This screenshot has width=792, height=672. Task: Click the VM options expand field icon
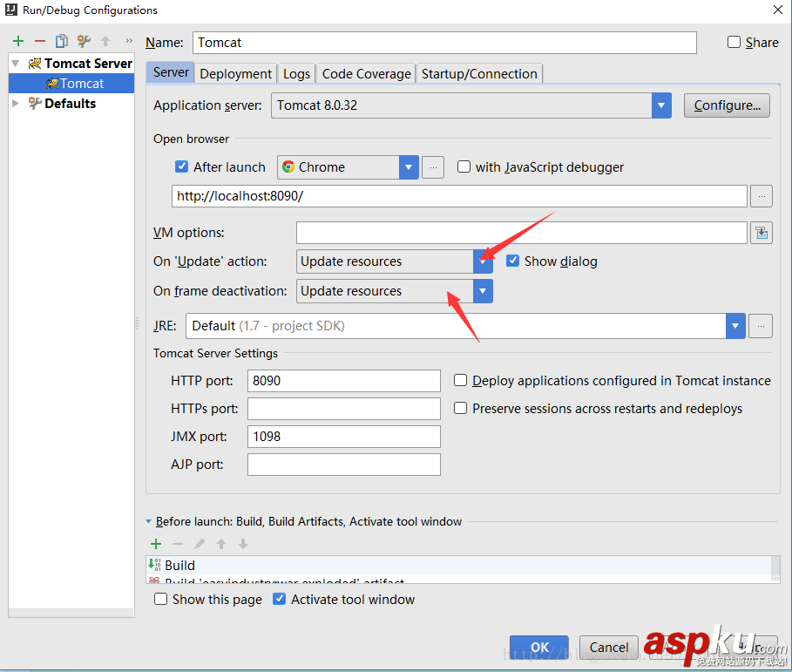762,233
